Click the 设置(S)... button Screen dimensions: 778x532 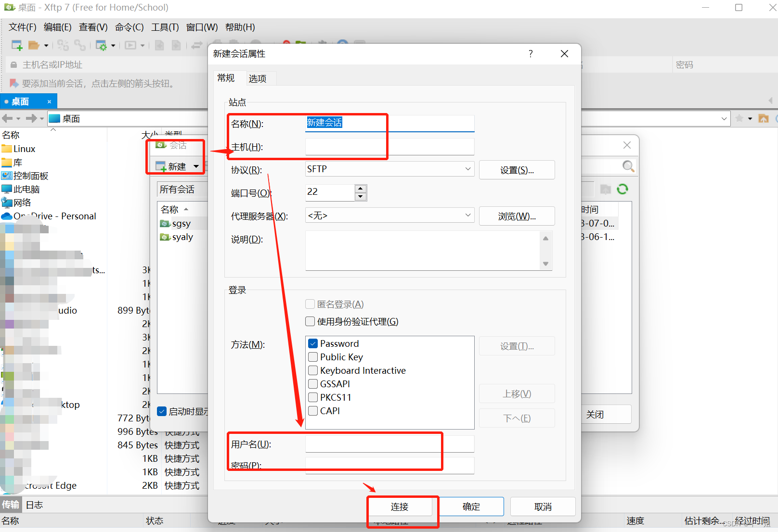tap(517, 170)
